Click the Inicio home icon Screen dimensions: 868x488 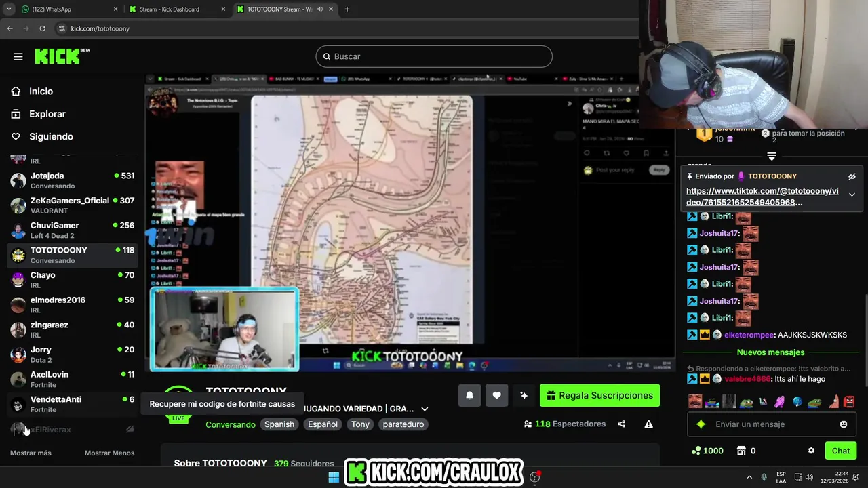pyautogui.click(x=16, y=91)
